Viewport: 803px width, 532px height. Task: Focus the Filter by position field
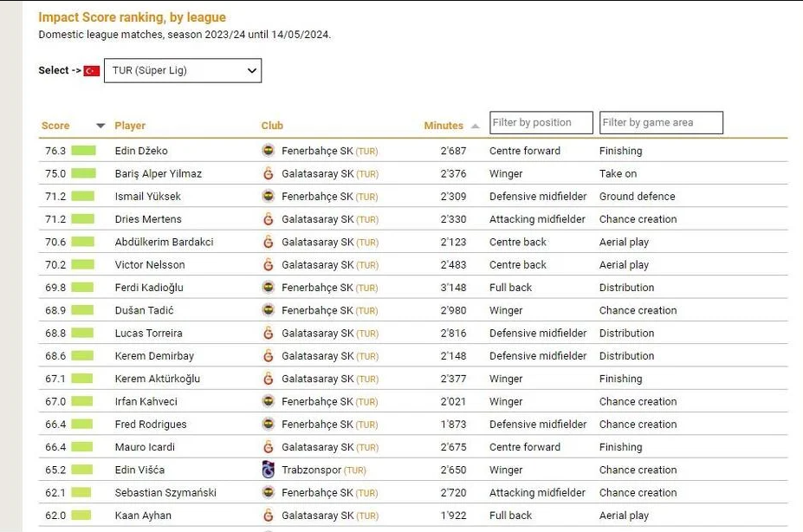click(541, 123)
